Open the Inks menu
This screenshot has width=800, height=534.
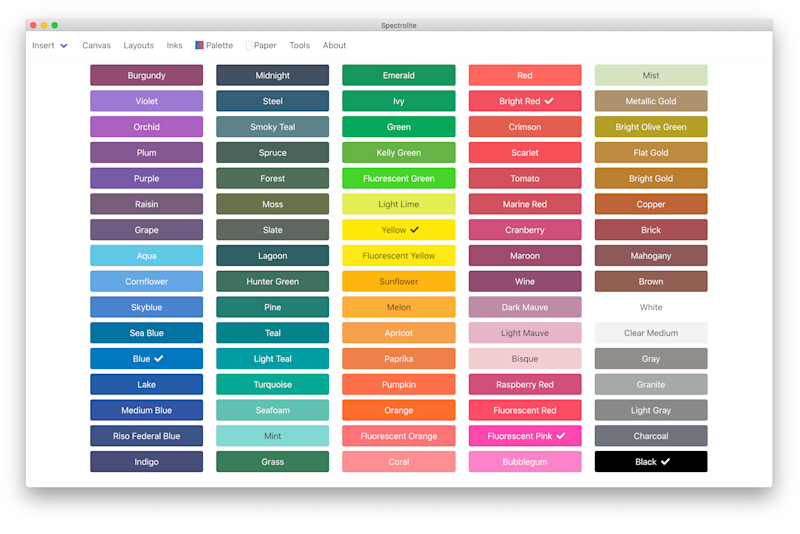[x=174, y=45]
